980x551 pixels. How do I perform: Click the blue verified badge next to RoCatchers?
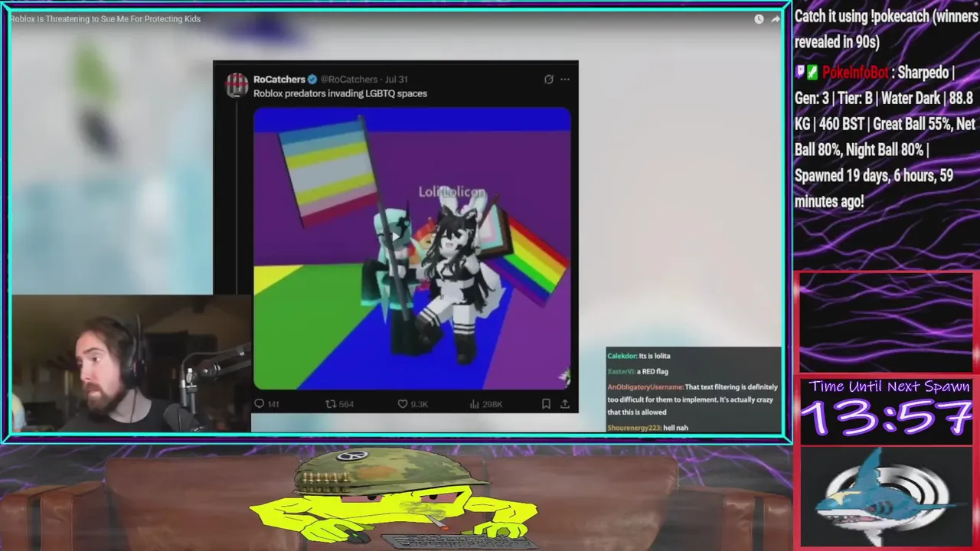click(x=312, y=80)
